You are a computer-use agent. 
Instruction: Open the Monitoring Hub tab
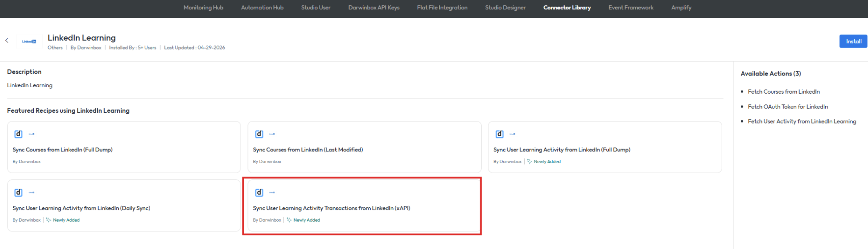[203, 7]
